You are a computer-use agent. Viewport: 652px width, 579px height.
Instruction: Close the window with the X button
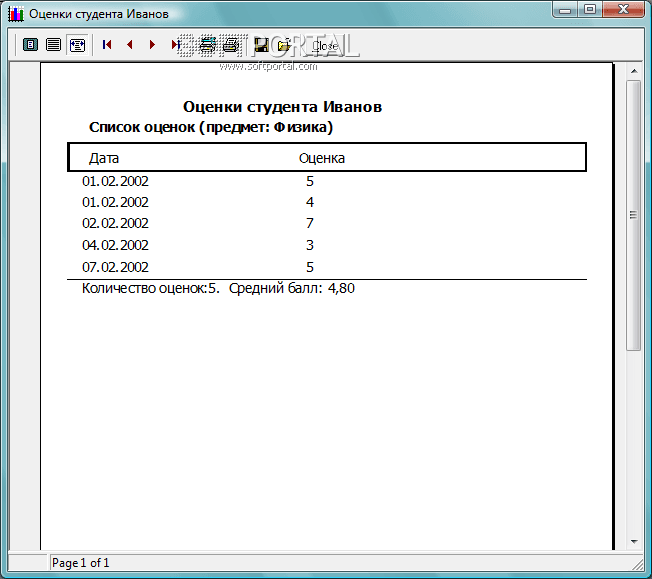pyautogui.click(x=623, y=10)
